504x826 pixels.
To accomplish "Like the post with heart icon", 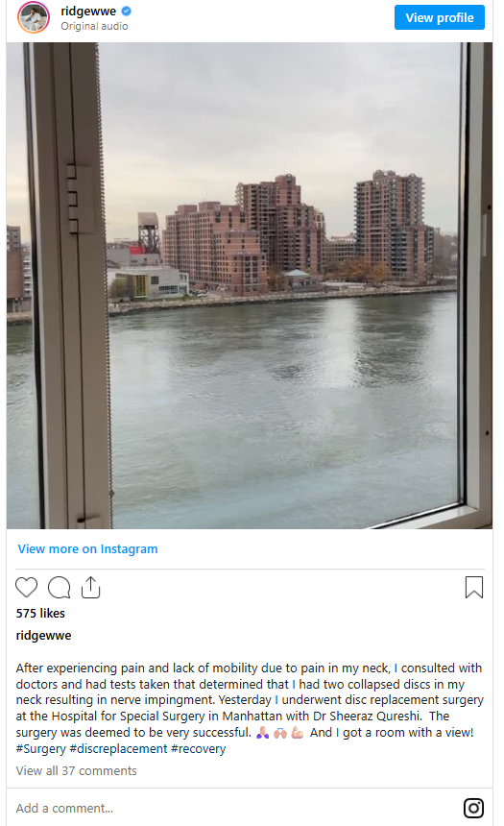I will tap(26, 588).
